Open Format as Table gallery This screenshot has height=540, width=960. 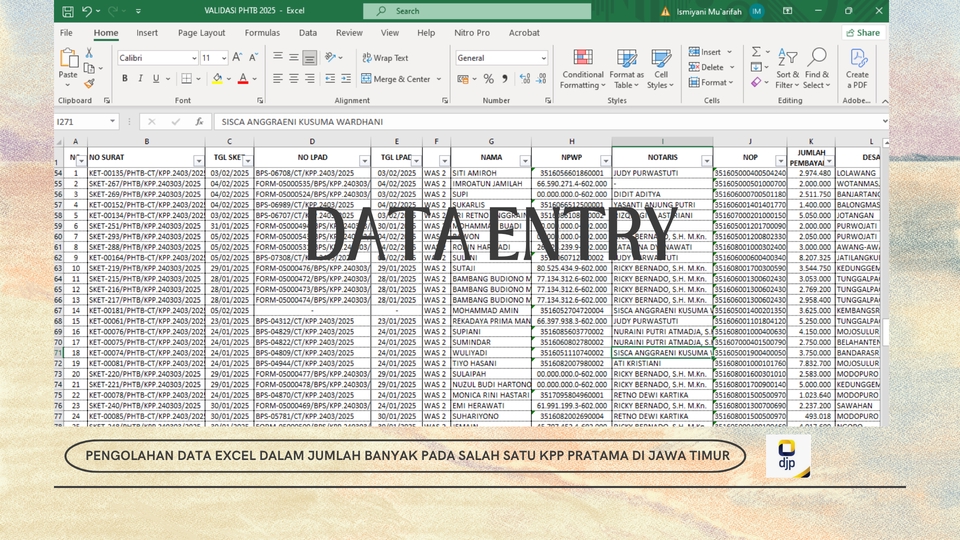[626, 69]
